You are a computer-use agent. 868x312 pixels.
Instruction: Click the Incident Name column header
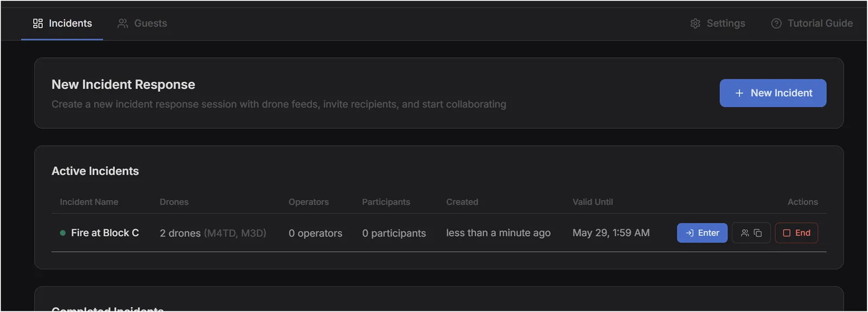89,201
